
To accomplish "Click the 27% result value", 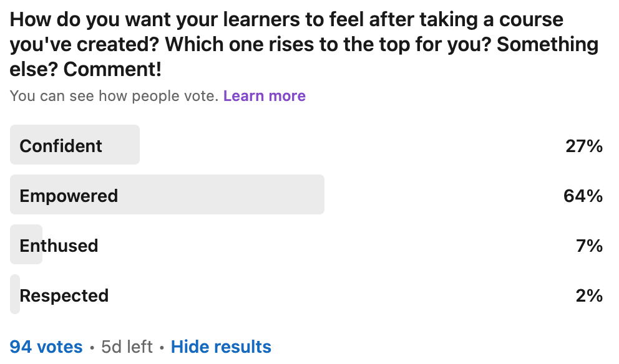I will click(x=584, y=146).
